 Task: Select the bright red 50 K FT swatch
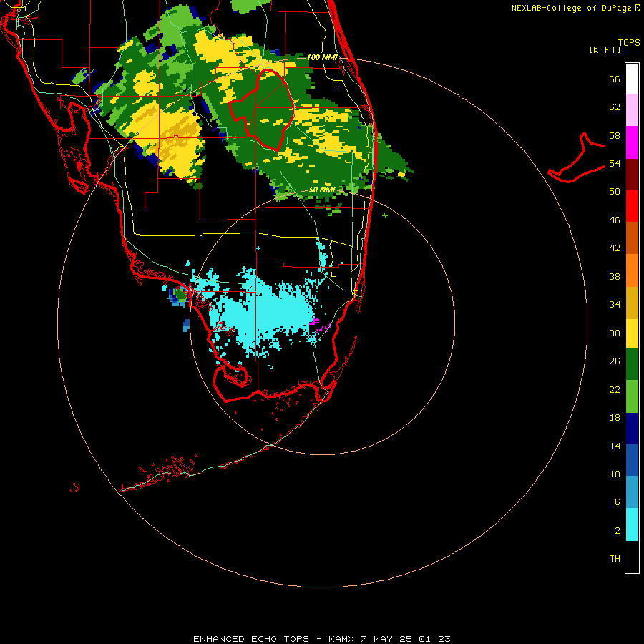click(632, 206)
